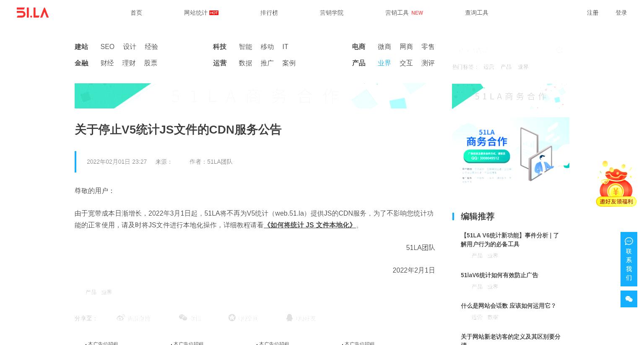Viewport: 644px width, 345px height.
Task: Click 产品 in the 热门标签 row
Action: pyautogui.click(x=506, y=67)
